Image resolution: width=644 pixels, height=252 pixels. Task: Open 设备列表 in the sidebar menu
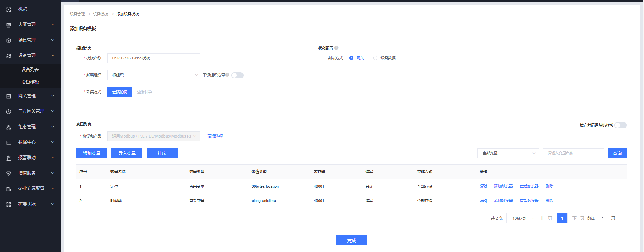pos(30,69)
